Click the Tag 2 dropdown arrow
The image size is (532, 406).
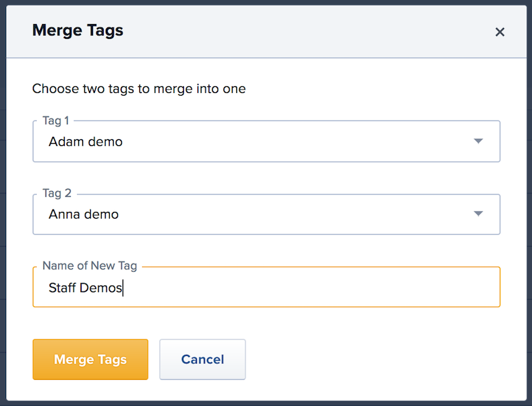[x=478, y=214]
